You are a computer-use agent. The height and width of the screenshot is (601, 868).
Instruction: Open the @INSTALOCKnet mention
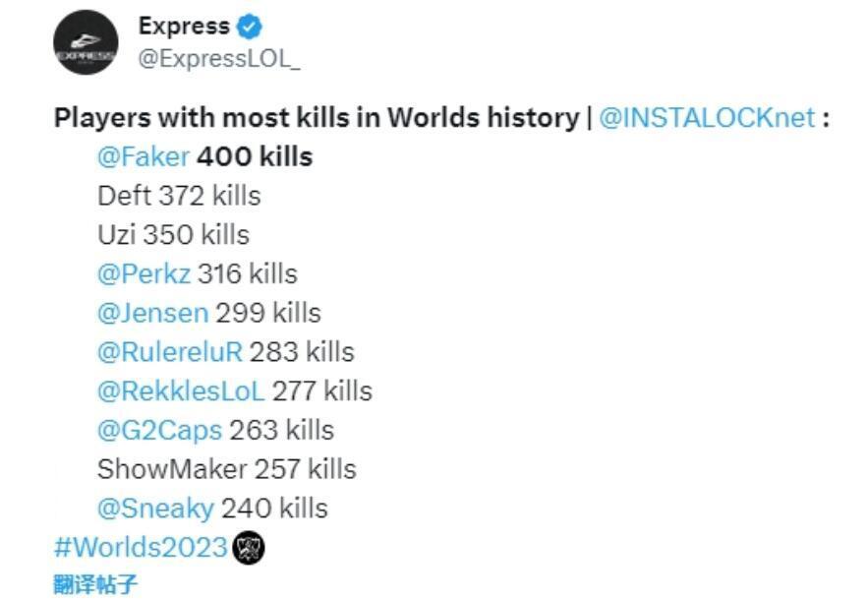708,118
